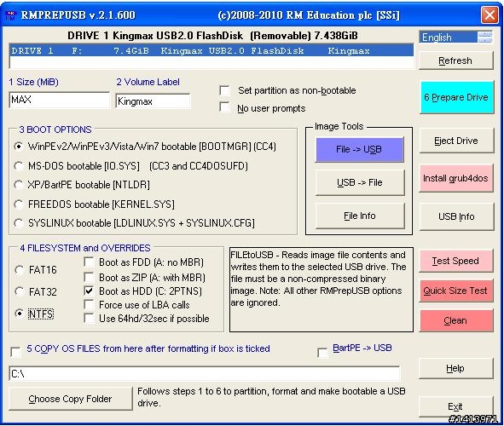
Task: Click the Test Speed button
Action: click(x=455, y=261)
